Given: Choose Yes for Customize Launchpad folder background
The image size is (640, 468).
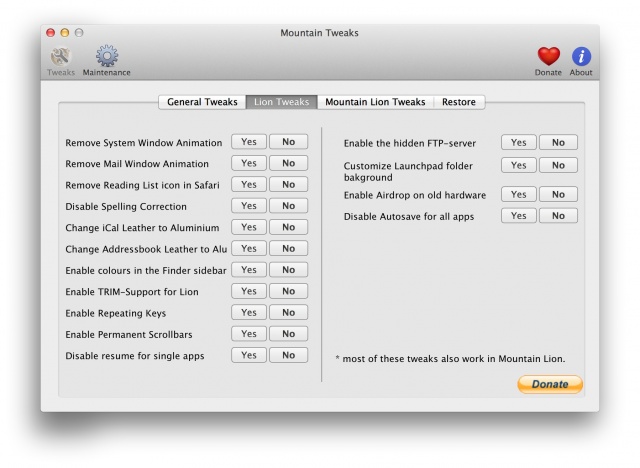Looking at the screenshot, I should [x=518, y=165].
